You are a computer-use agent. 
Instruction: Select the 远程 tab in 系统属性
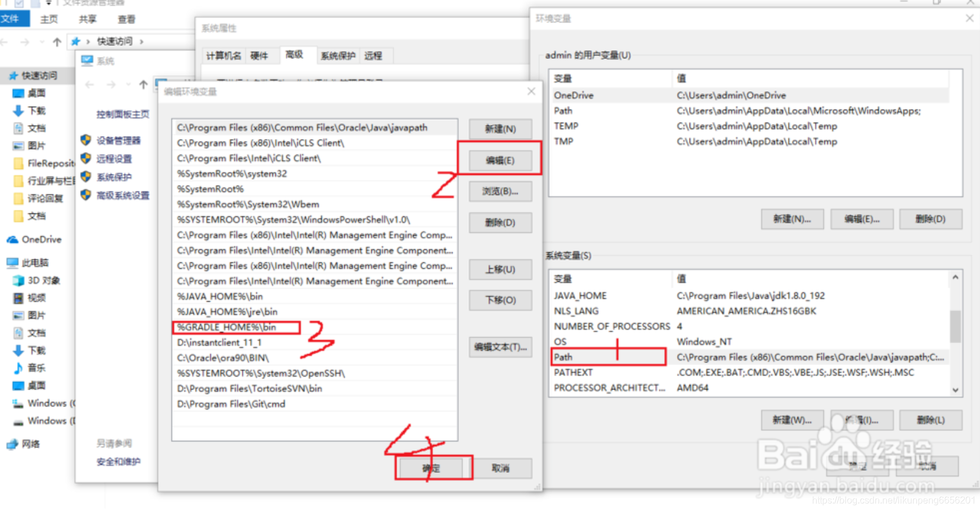373,56
